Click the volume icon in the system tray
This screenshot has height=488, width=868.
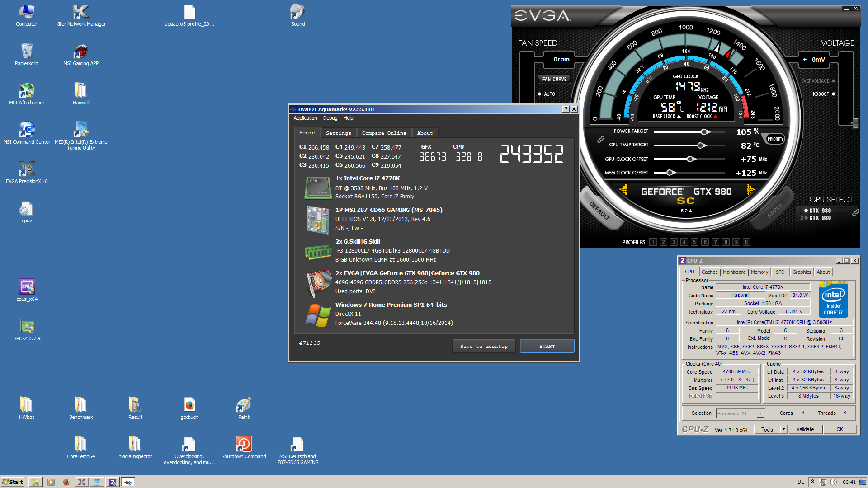pyautogui.click(x=833, y=482)
